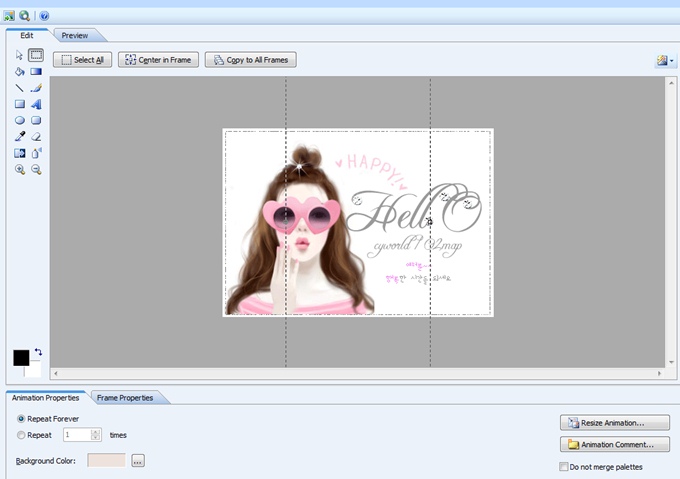
Task: Activate the eyedropper color picker tool
Action: pyautogui.click(x=20, y=136)
